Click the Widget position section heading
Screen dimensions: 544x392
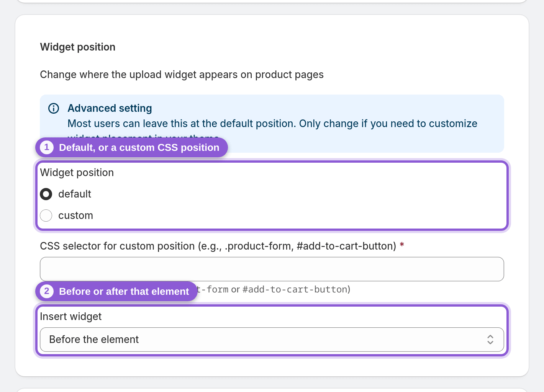(78, 47)
